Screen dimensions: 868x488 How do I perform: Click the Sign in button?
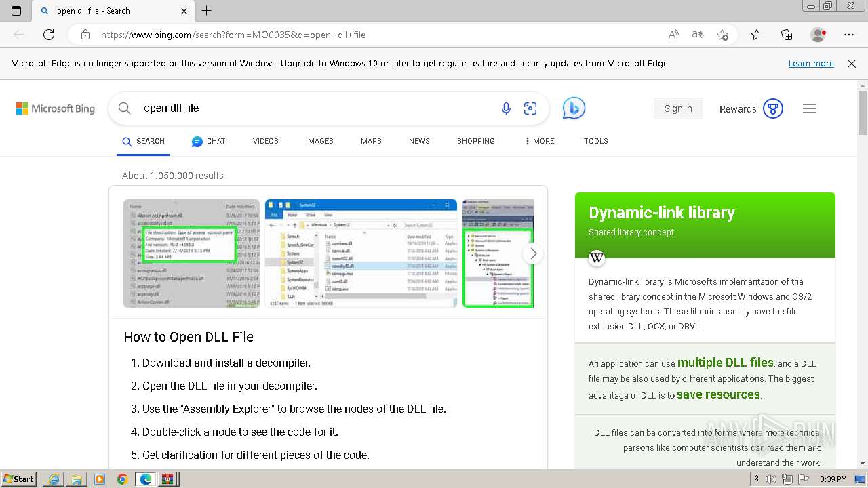tap(678, 108)
